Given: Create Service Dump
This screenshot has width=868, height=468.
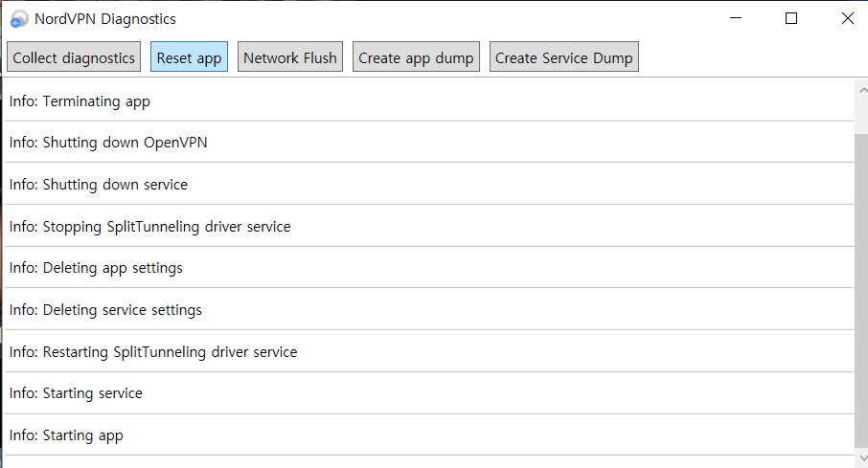Looking at the screenshot, I should click(x=563, y=57).
